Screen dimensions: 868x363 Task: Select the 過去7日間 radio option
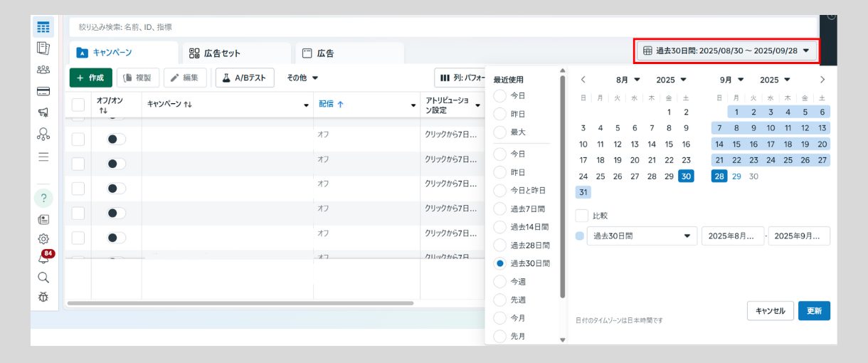click(500, 209)
